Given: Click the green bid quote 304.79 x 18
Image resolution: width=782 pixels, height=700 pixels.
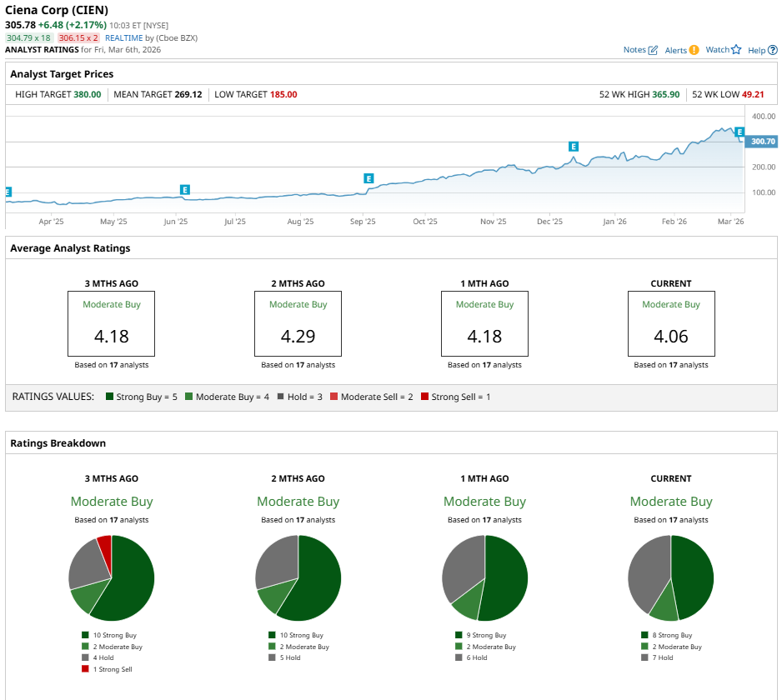Looking at the screenshot, I should (29, 38).
